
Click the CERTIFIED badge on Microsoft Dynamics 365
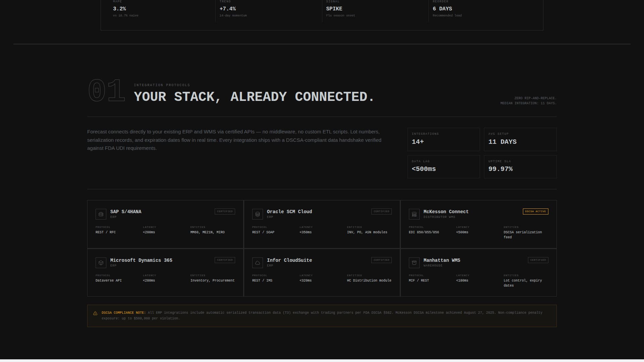coord(225,260)
